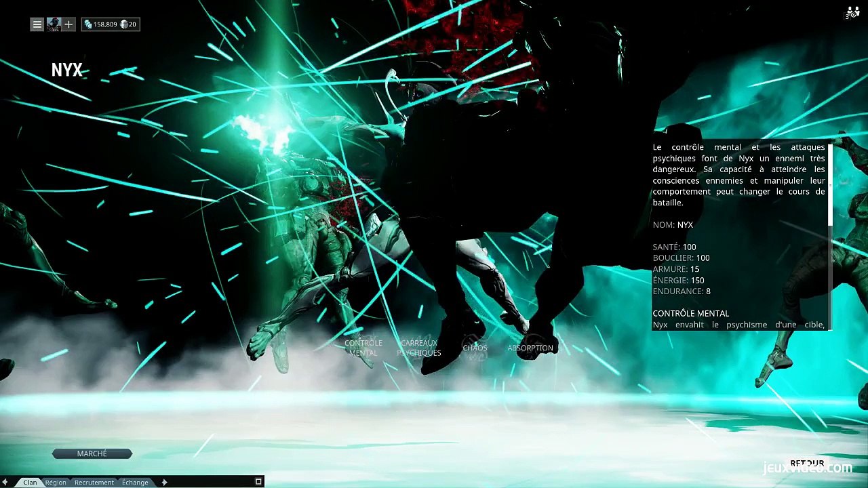Select the Contrôle Mental ability
This screenshot has width=868, height=488.
pos(363,348)
